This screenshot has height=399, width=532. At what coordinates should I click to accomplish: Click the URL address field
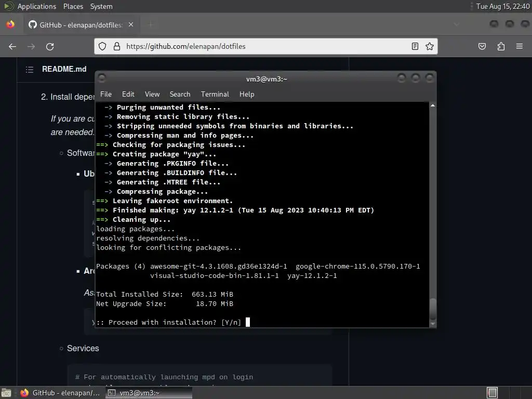[x=265, y=46]
